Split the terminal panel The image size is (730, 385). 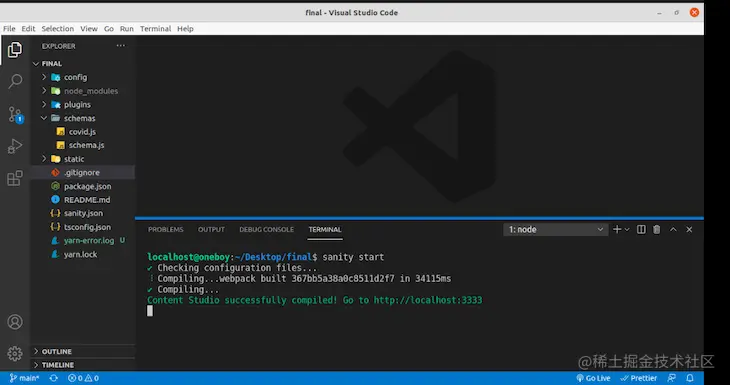point(641,230)
